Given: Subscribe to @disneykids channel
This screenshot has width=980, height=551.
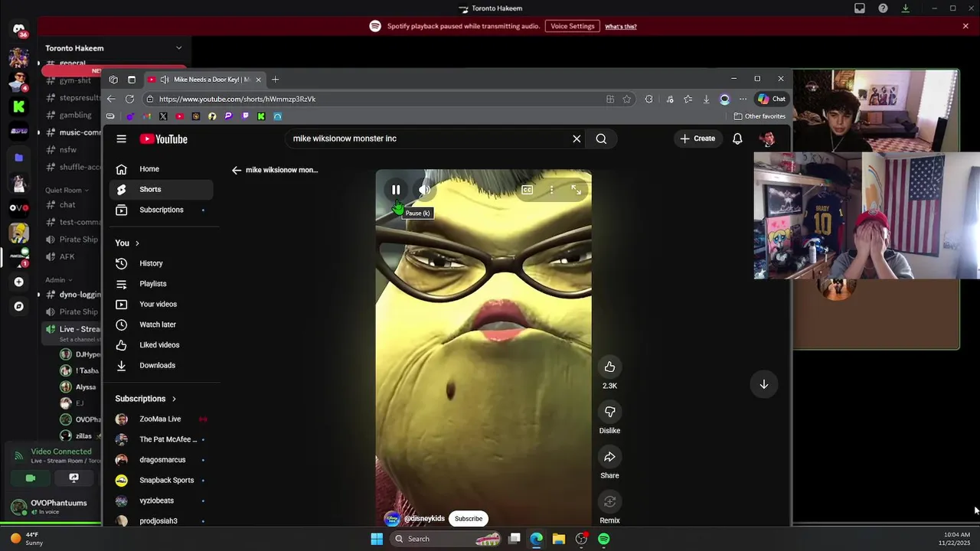Looking at the screenshot, I should [x=469, y=518].
